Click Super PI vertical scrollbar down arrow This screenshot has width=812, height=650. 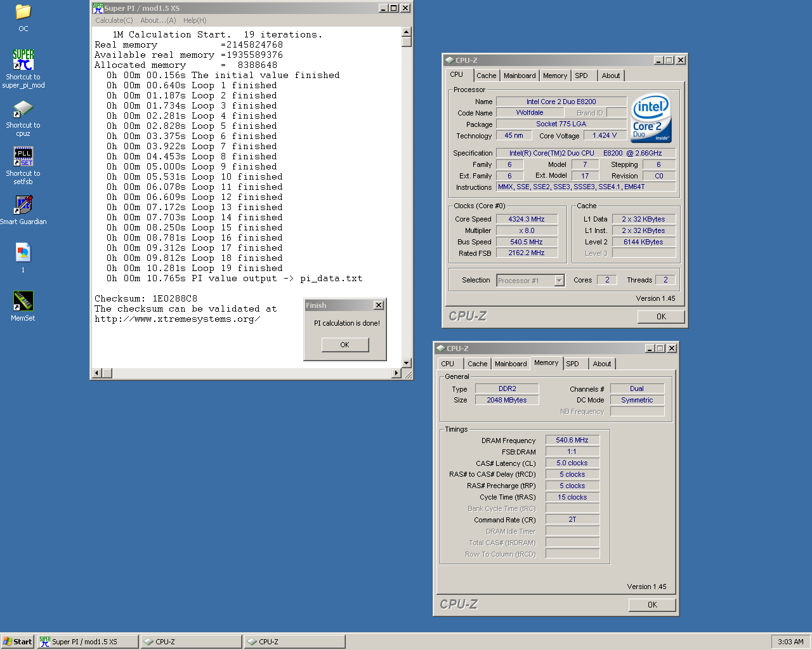click(x=407, y=363)
